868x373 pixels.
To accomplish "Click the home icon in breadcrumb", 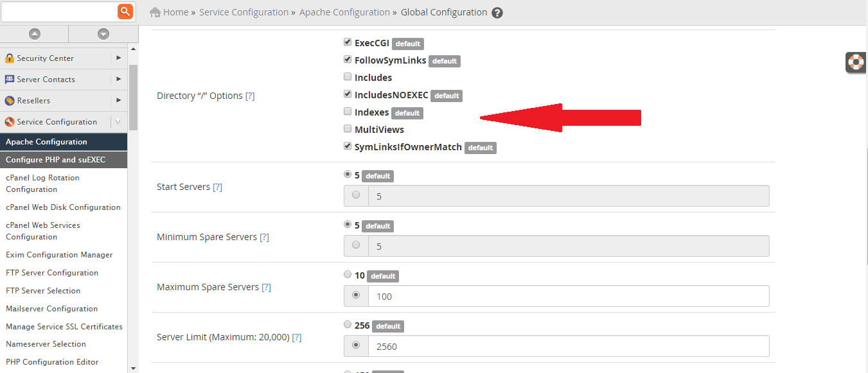I will [155, 12].
